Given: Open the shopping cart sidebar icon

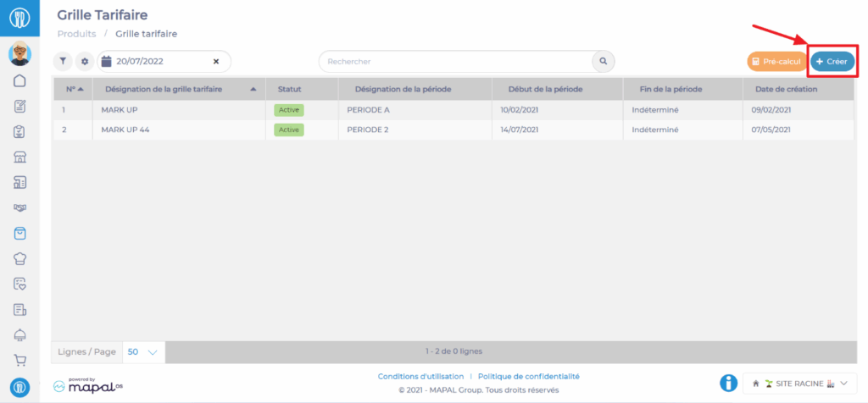Looking at the screenshot, I should tap(19, 360).
